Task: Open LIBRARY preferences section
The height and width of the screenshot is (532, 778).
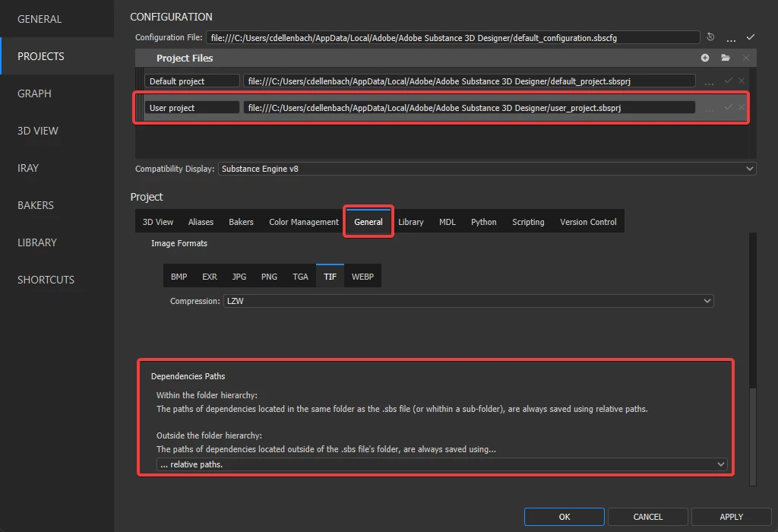Action: click(57, 242)
